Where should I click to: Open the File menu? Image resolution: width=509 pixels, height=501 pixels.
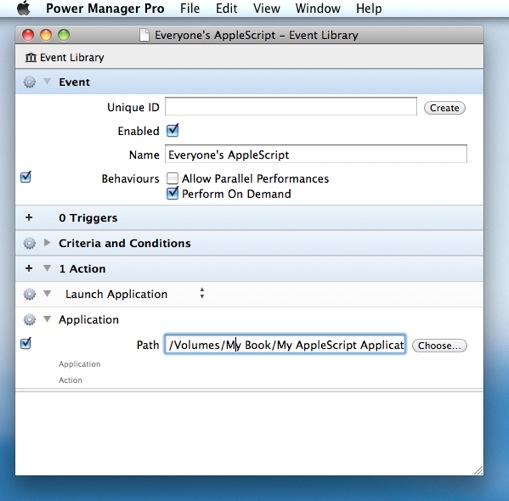tap(190, 8)
